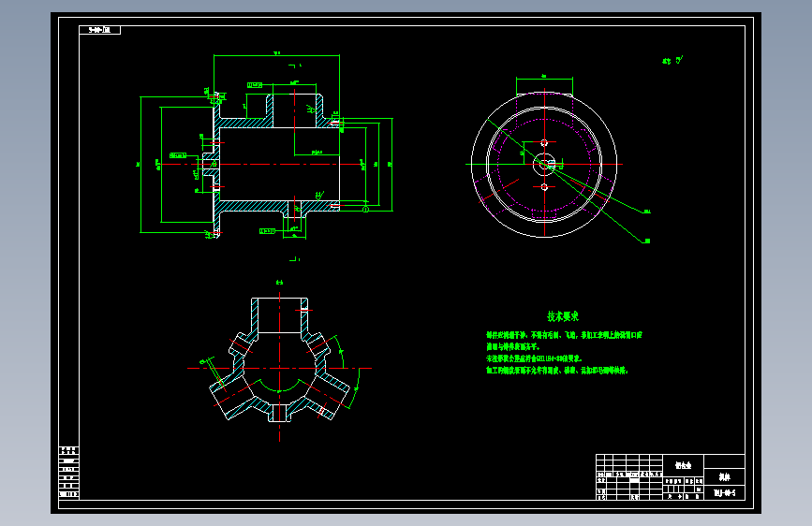Screen dimensions: 812x526
Task: Select the first line of the technical requirements
Action: point(564,335)
